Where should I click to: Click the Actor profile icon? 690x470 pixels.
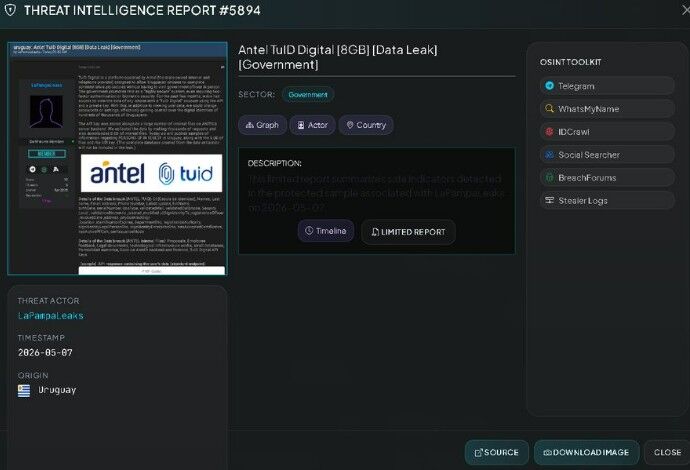tap(301, 125)
